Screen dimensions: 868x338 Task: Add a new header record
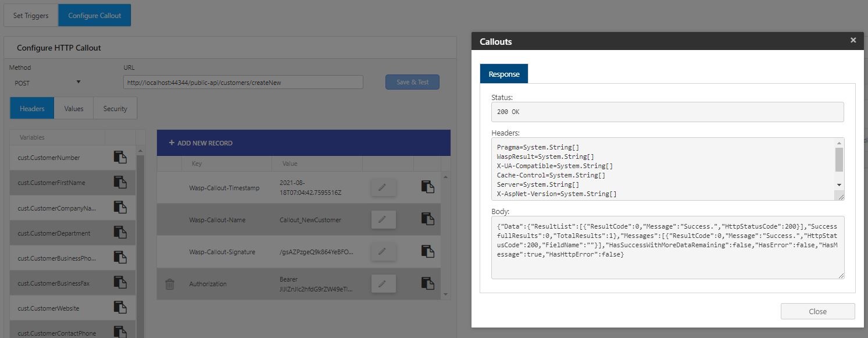tap(201, 143)
